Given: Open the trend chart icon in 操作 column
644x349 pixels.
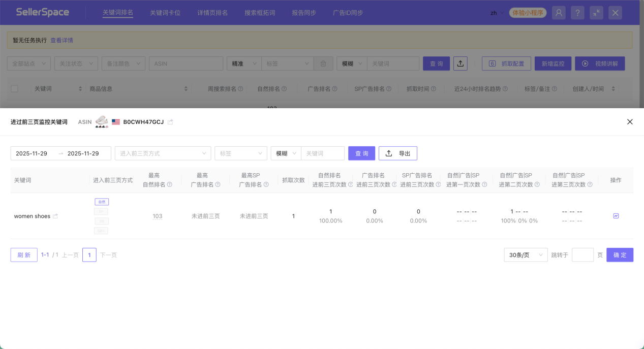Looking at the screenshot, I should 616,215.
